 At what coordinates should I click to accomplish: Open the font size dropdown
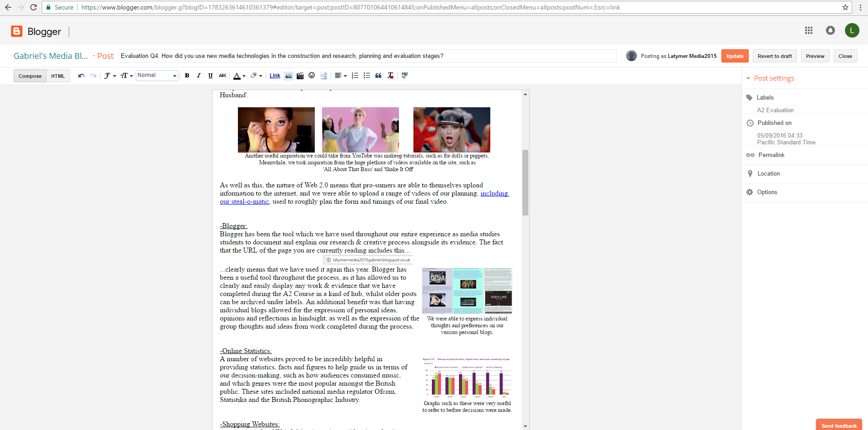[126, 76]
